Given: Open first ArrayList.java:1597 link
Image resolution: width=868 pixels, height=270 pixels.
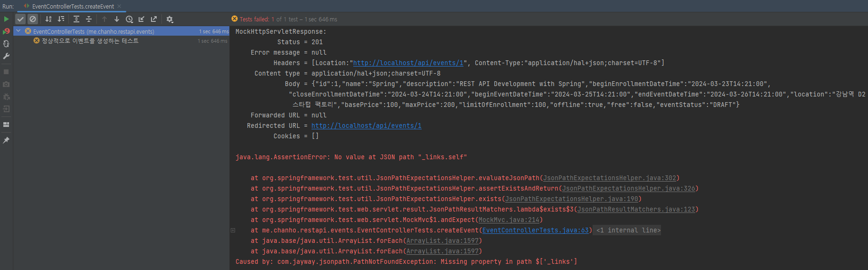Looking at the screenshot, I should (442, 241).
